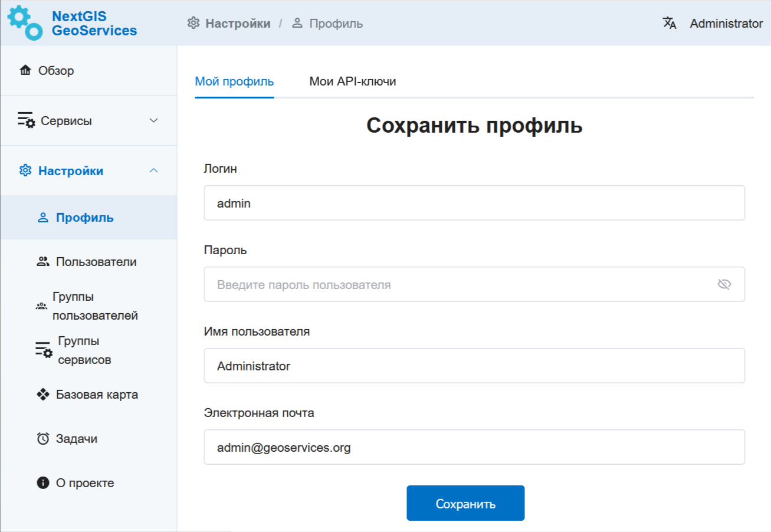The height and width of the screenshot is (532, 771).
Task: Open Сервисы section in sidebar
Action: click(x=88, y=120)
